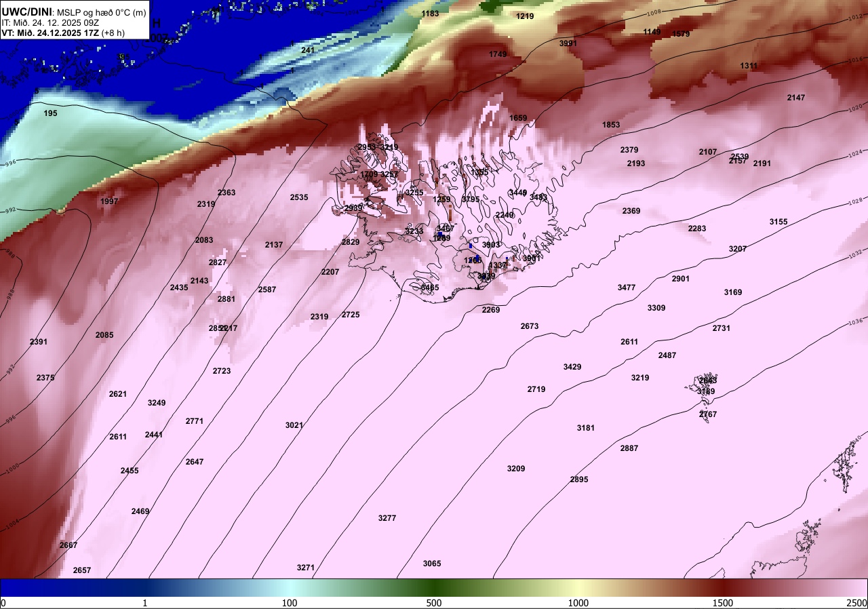The width and height of the screenshot is (868, 609).
Task: Click the map value 3169
Action: pyautogui.click(x=733, y=292)
